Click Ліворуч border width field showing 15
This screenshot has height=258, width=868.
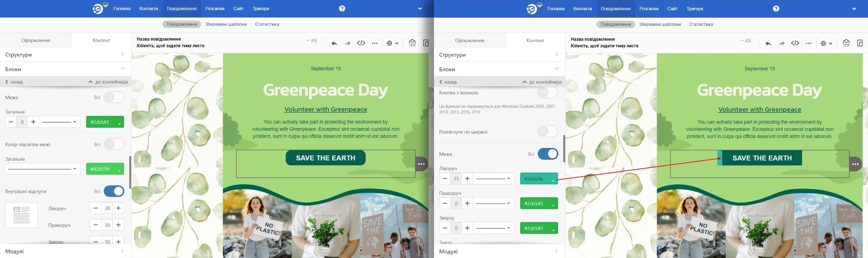pyautogui.click(x=456, y=179)
